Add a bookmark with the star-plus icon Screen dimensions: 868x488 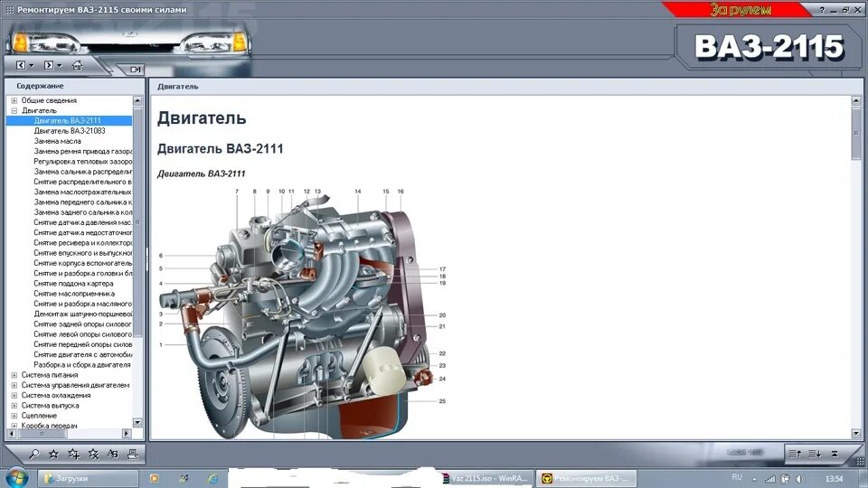click(x=73, y=455)
